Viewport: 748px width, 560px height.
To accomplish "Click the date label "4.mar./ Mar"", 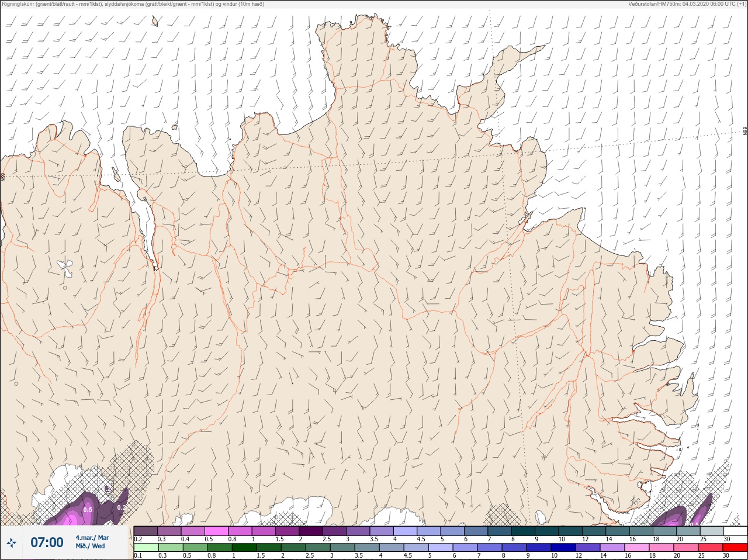I will [x=92, y=538].
